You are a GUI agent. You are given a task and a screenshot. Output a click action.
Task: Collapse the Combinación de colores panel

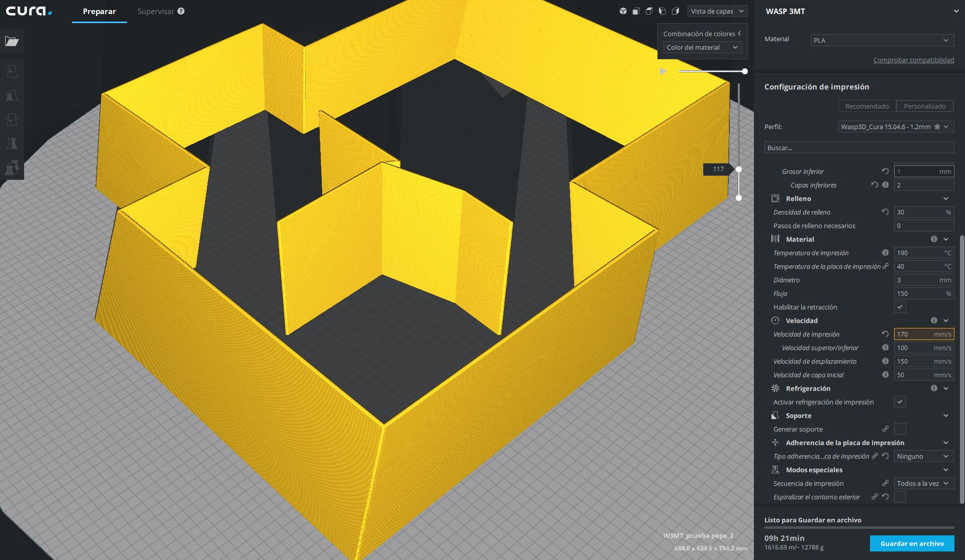739,33
